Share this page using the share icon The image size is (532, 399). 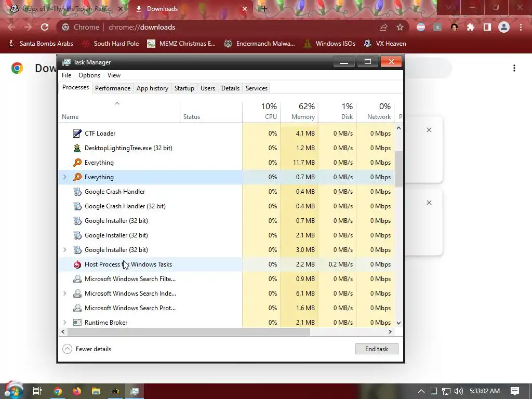coord(383,27)
